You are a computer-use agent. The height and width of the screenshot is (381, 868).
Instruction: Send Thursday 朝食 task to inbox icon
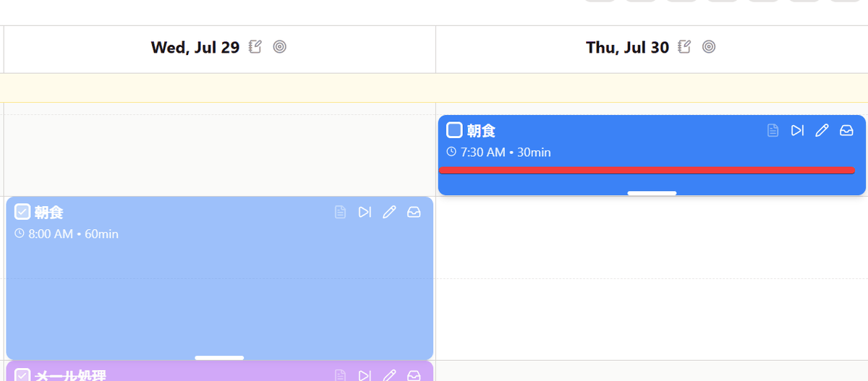846,130
